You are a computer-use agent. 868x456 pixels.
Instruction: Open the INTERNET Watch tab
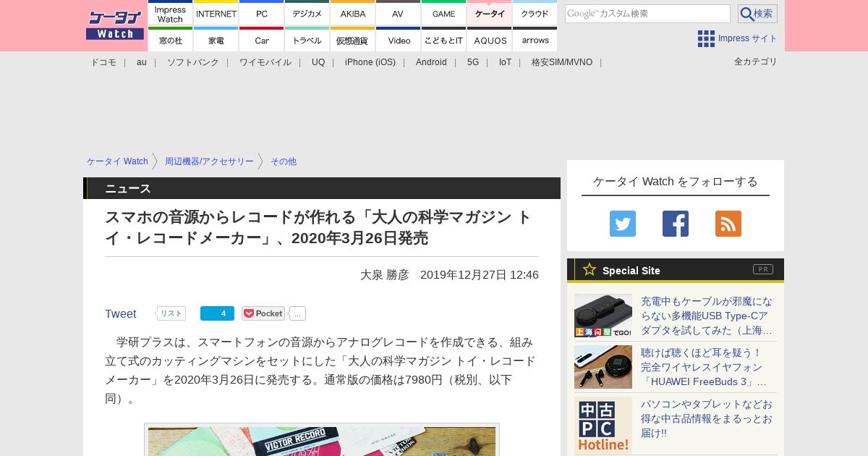tap(216, 13)
